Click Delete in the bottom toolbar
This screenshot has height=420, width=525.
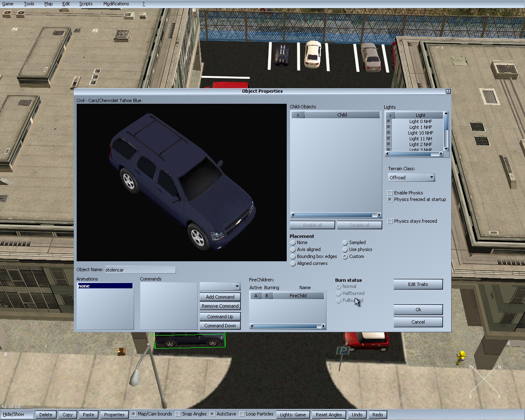pos(46,415)
